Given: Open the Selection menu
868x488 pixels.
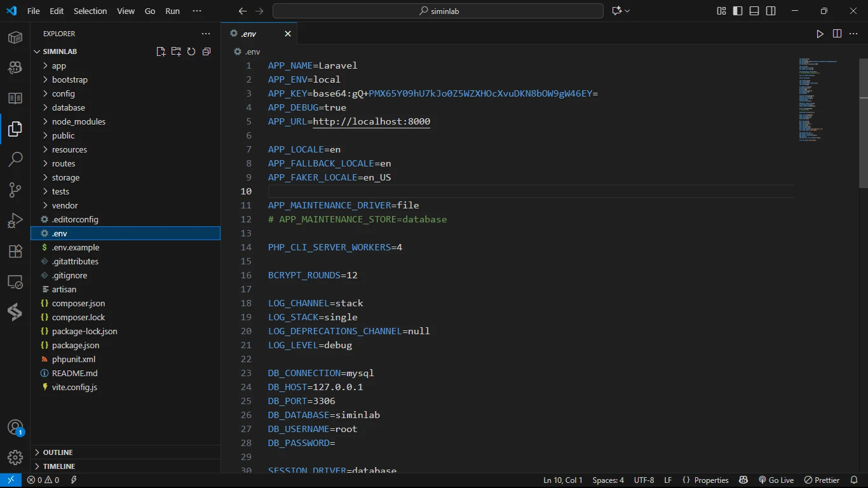Looking at the screenshot, I should point(90,11).
